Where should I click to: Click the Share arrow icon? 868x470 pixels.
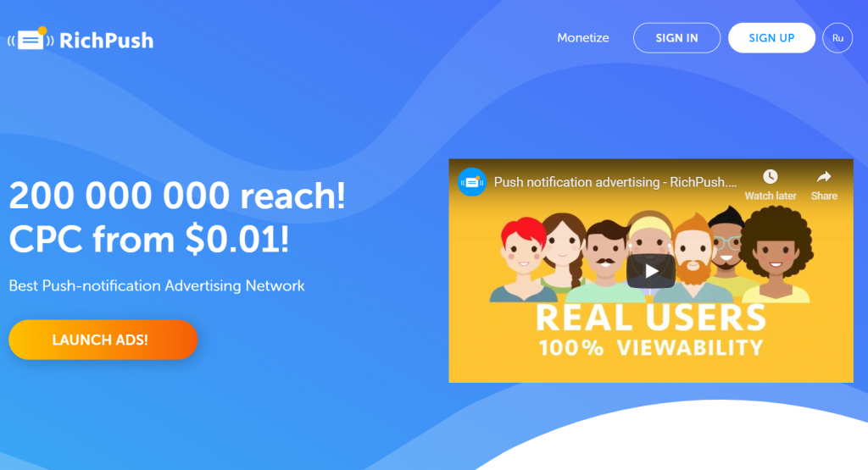[x=824, y=177]
